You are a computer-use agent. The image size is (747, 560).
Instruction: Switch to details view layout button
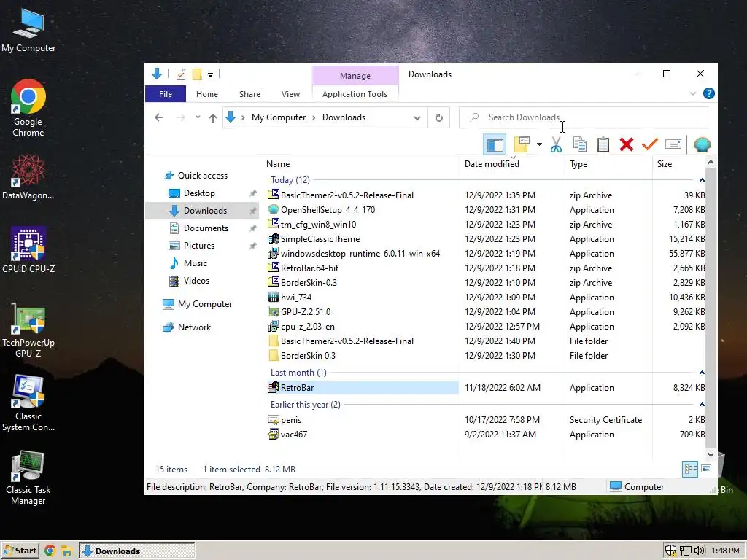(690, 469)
